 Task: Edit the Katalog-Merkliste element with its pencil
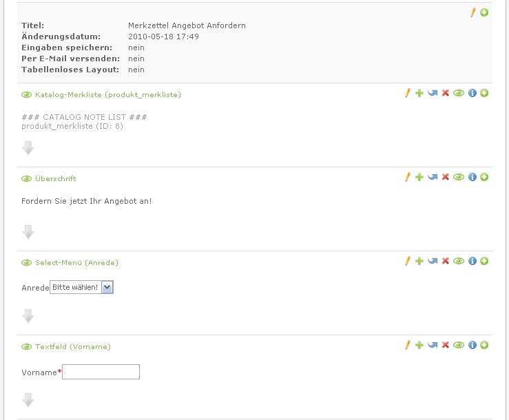pos(407,93)
